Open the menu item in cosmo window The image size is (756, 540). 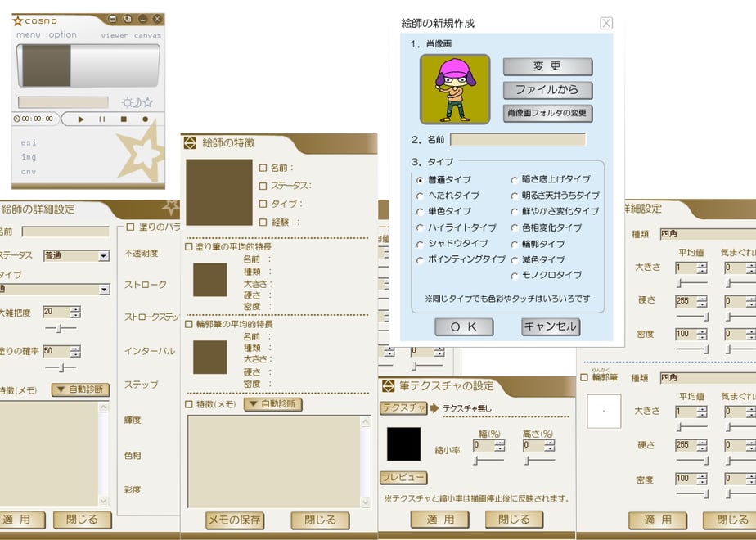tap(29, 34)
